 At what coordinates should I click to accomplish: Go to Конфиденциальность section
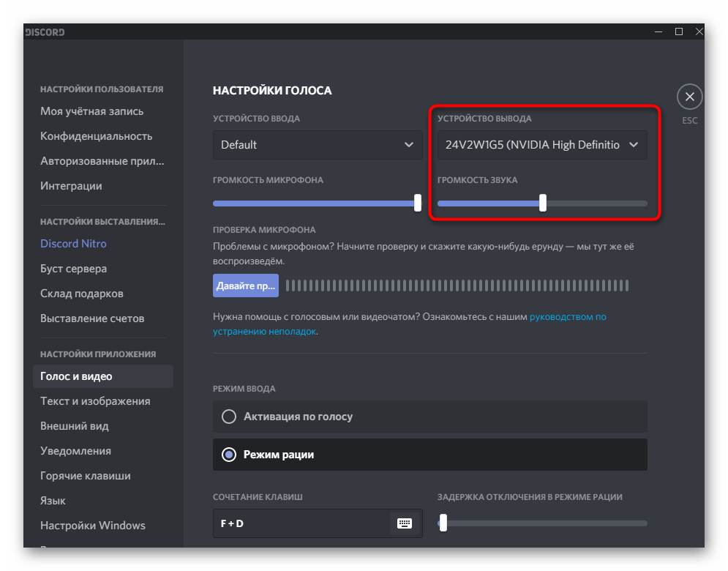97,136
